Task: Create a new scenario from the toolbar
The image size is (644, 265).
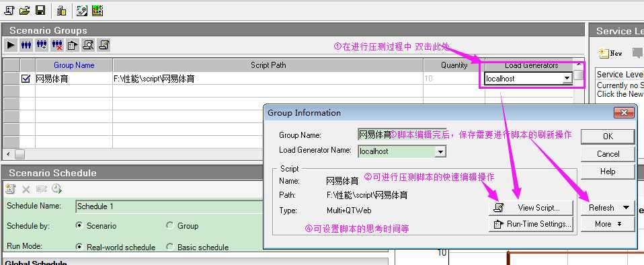Action: pyautogui.click(x=9, y=10)
